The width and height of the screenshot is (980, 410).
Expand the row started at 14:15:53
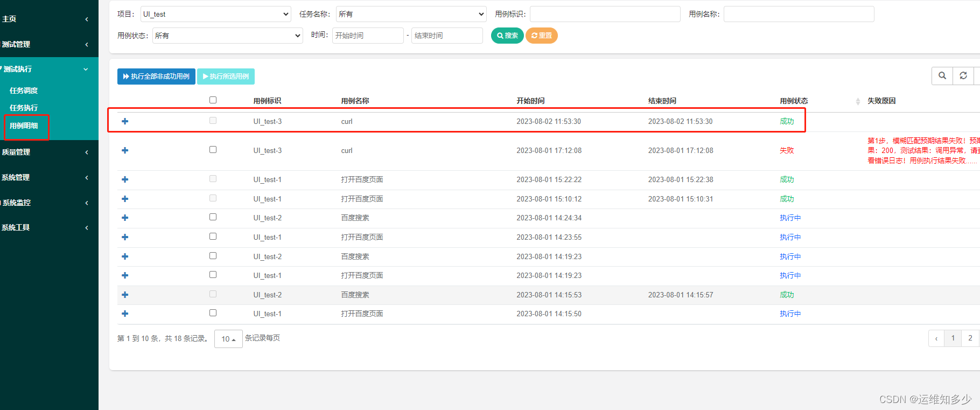[x=125, y=295]
